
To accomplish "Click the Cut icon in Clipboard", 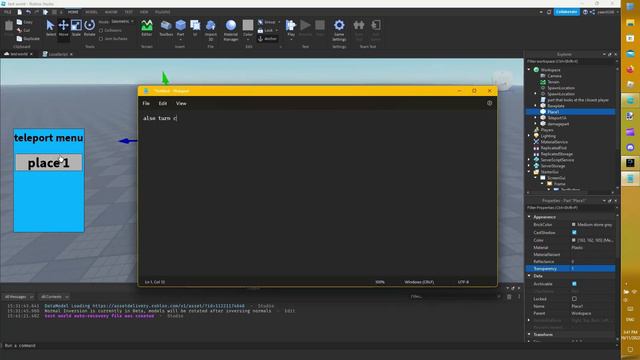I will point(19,30).
